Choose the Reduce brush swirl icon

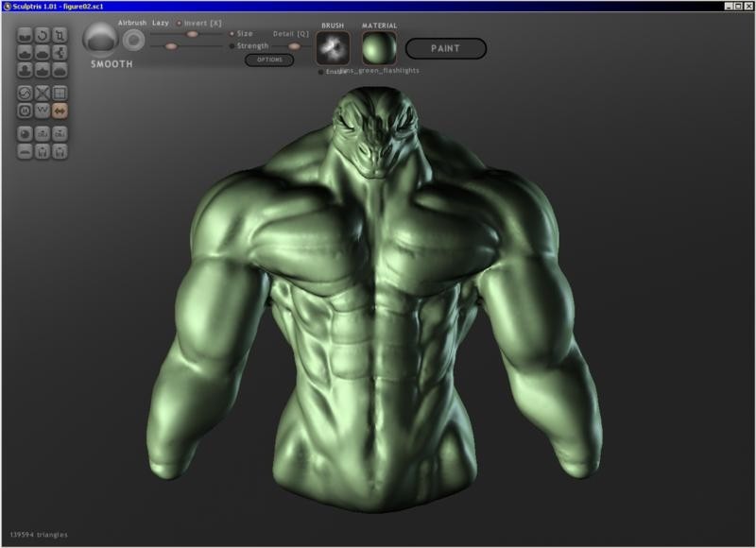(x=26, y=93)
